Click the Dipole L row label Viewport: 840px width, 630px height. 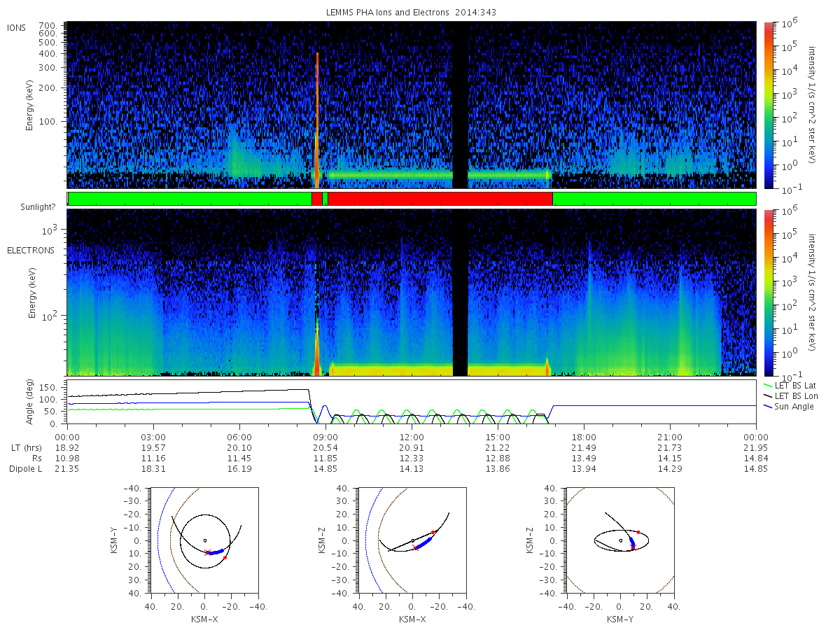(25, 468)
